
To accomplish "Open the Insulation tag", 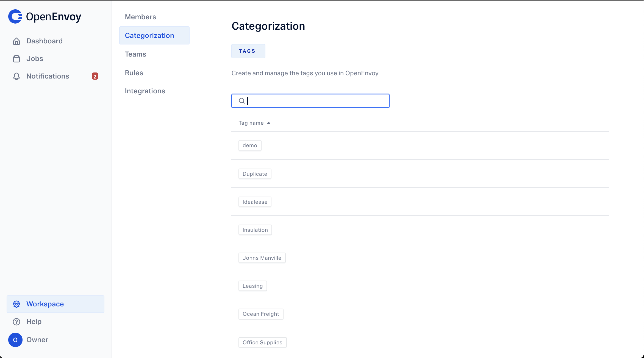I will (x=255, y=230).
